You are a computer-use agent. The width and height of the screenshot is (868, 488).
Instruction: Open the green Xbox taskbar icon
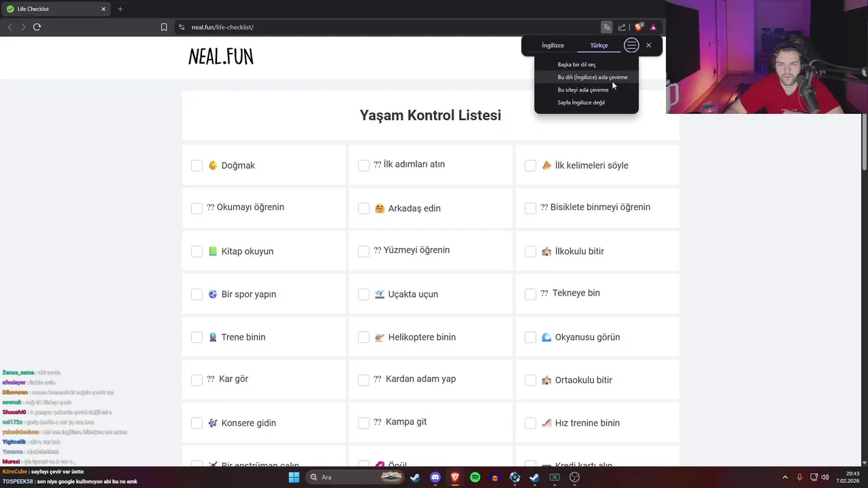tap(554, 477)
